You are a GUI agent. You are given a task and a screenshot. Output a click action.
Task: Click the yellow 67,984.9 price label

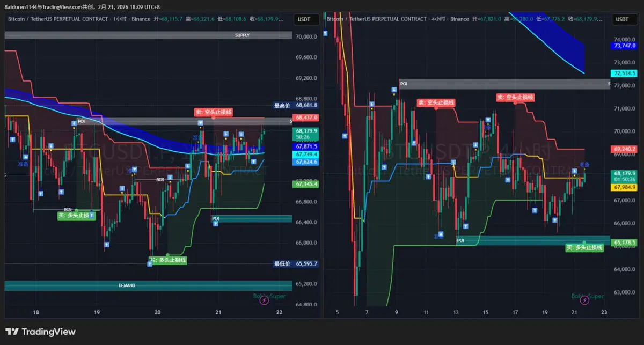tap(625, 187)
